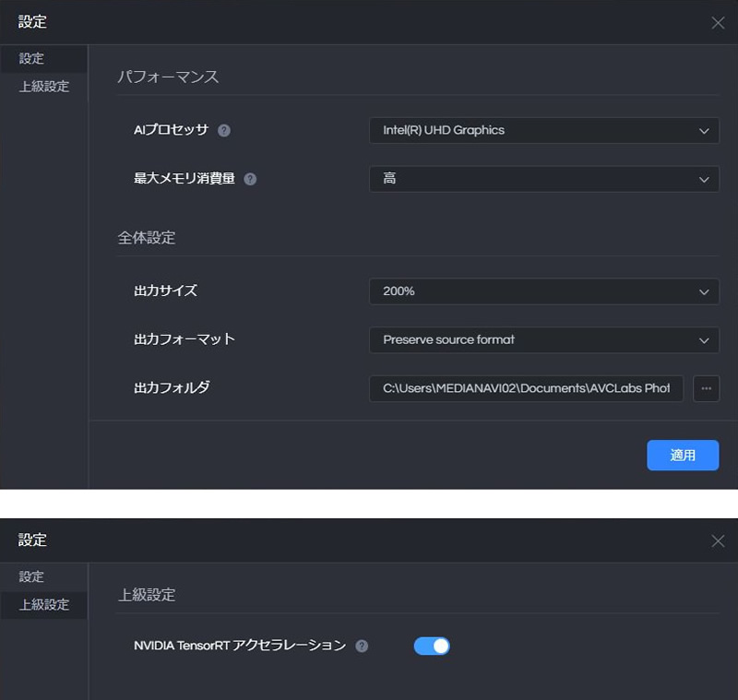Image resolution: width=738 pixels, height=700 pixels.
Task: Close the dialog showing the NVIDIA TensorRT option
Action: click(x=718, y=541)
